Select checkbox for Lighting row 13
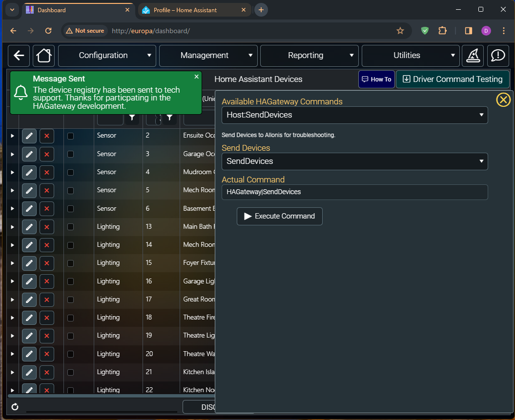Screen dimensions: 515x420 pos(71,227)
